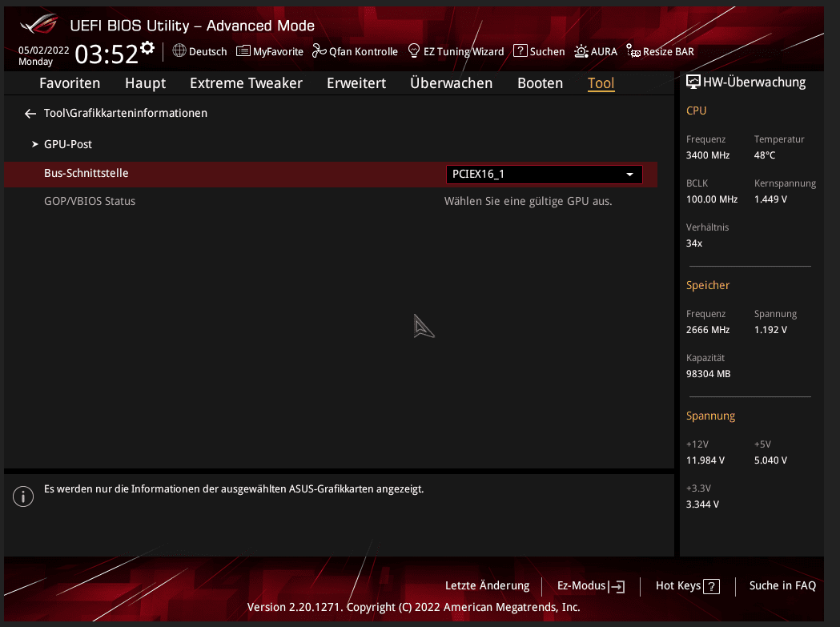Viewport: 840px width, 627px height.
Task: Click the Version 2.20.1271 copyright text
Action: (x=413, y=607)
